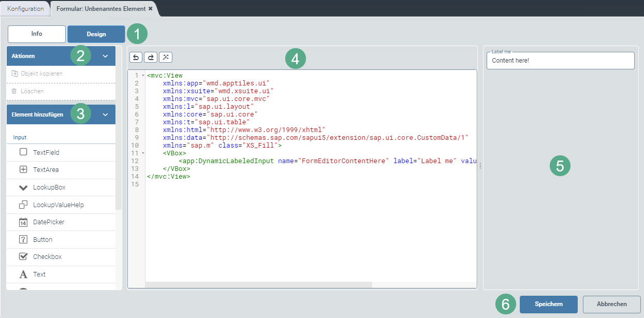Select the magic wand auto-format icon
The width and height of the screenshot is (644, 318).
[166, 57]
